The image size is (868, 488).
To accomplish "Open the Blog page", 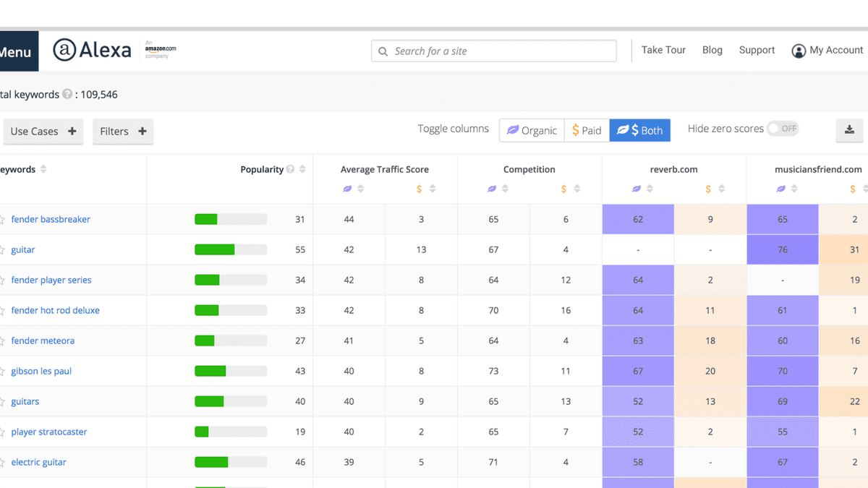I will [712, 50].
